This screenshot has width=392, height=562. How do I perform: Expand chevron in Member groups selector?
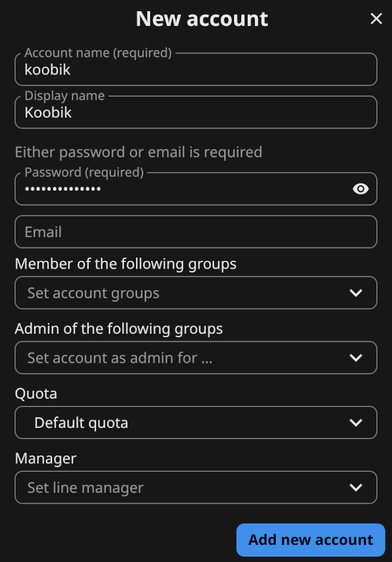pos(356,293)
